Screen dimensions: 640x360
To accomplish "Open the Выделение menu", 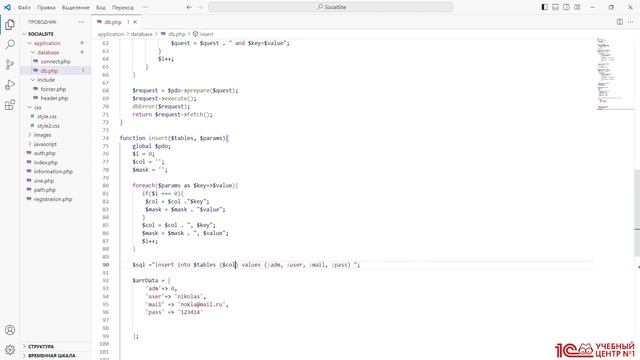I will pyautogui.click(x=76, y=7).
